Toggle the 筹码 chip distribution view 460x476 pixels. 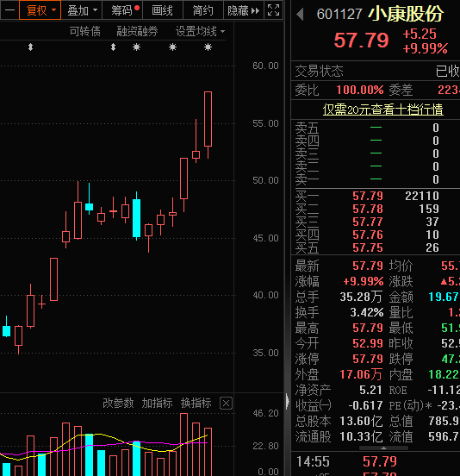tap(123, 10)
